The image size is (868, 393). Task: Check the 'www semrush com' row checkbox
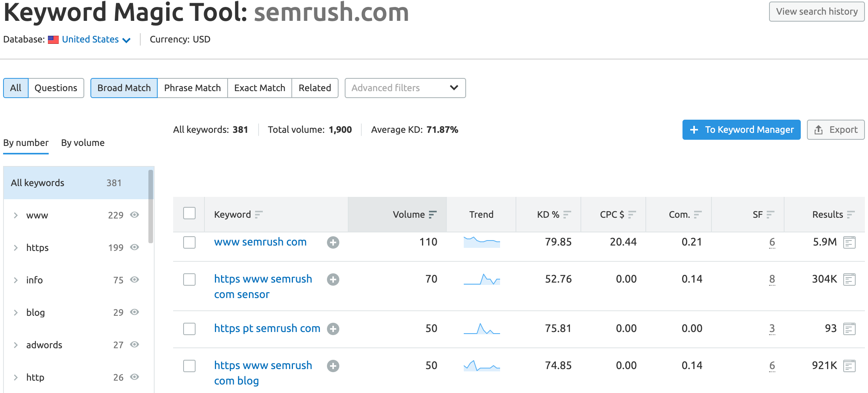189,242
